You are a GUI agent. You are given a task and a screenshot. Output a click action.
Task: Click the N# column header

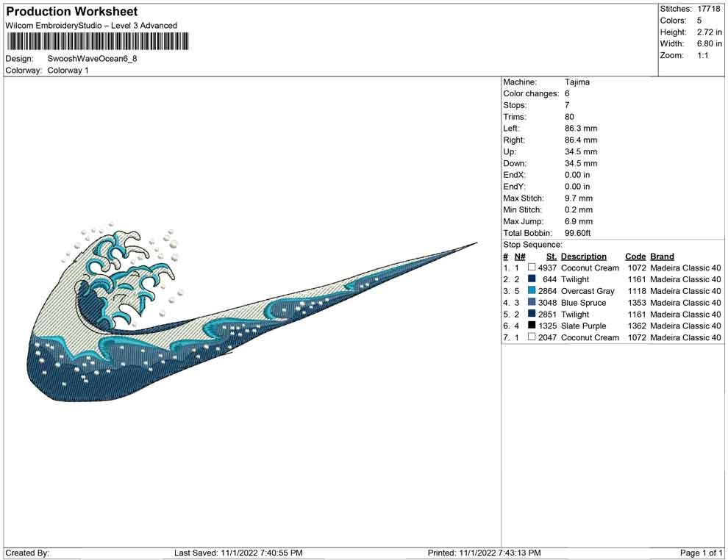pyautogui.click(x=519, y=256)
